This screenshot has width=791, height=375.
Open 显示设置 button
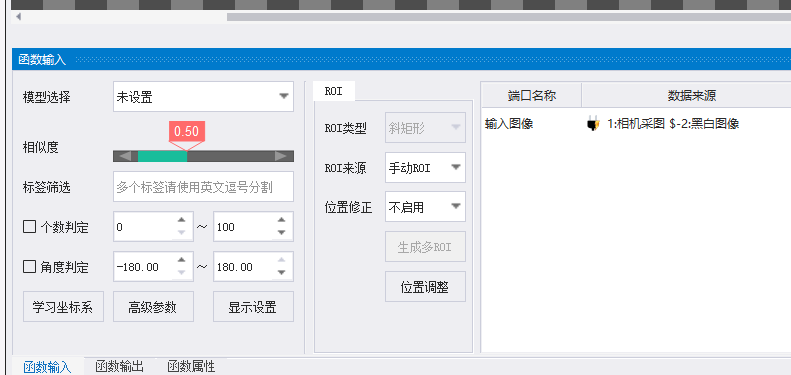coord(253,306)
